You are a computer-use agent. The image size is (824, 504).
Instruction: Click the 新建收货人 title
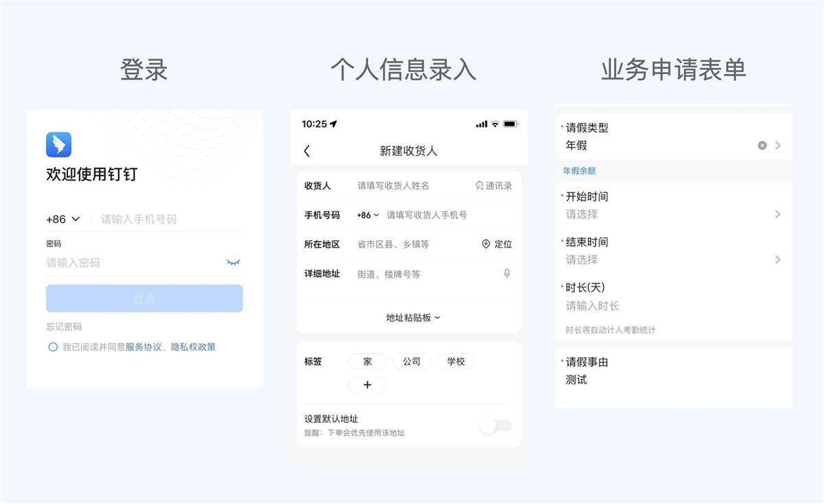409,151
